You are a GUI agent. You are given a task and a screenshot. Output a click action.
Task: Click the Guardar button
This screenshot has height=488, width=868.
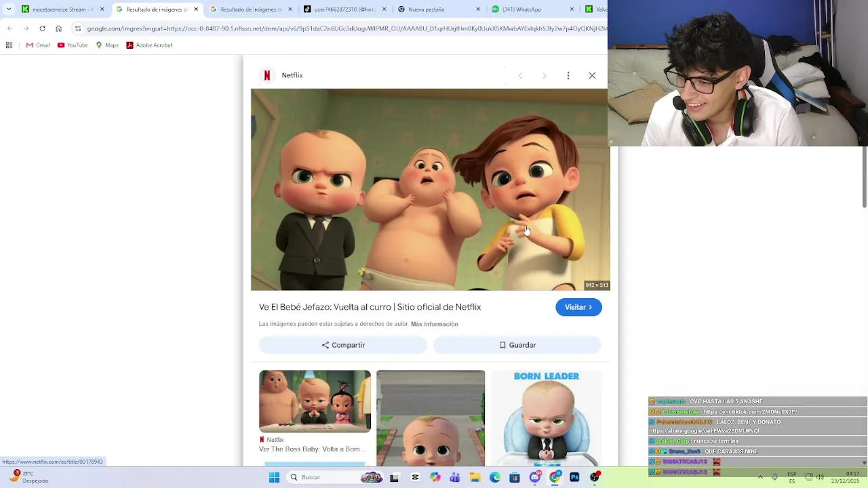point(517,345)
